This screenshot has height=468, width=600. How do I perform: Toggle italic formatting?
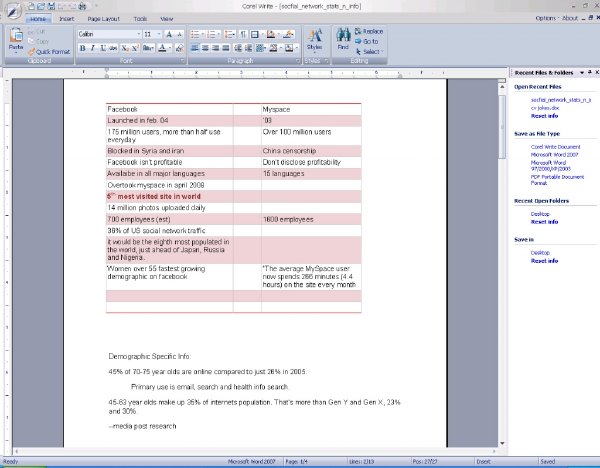tap(93, 48)
